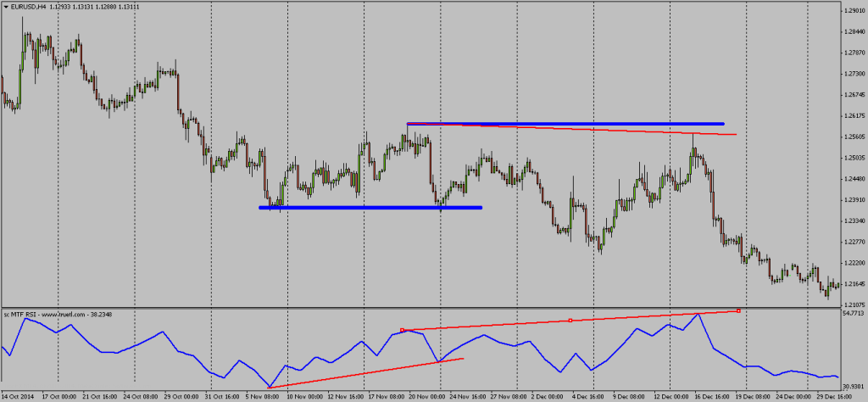Select the red descending trendline on price chart
Screen dimensions: 868x402
point(571,129)
